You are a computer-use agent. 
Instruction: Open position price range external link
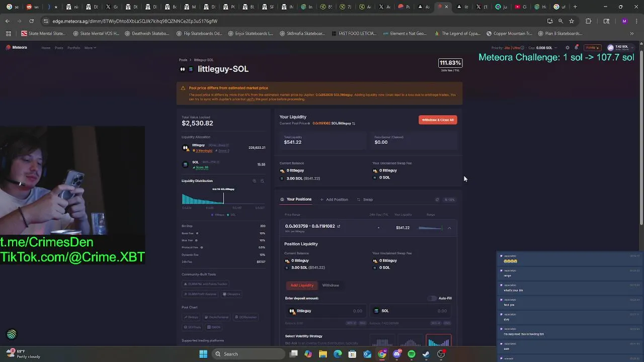(339, 226)
